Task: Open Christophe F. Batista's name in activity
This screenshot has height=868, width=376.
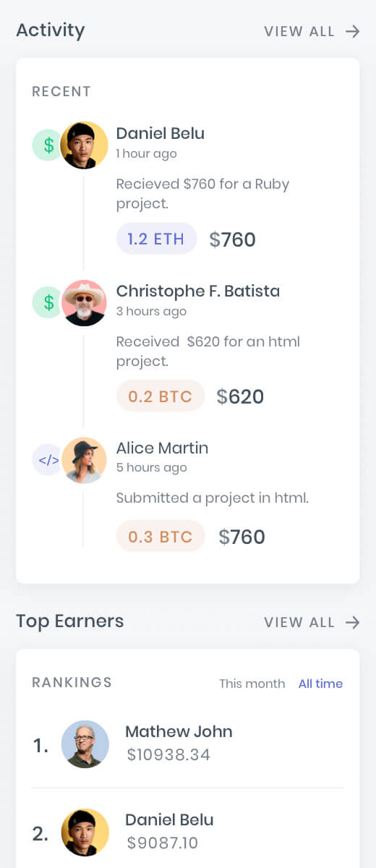Action: click(x=198, y=291)
